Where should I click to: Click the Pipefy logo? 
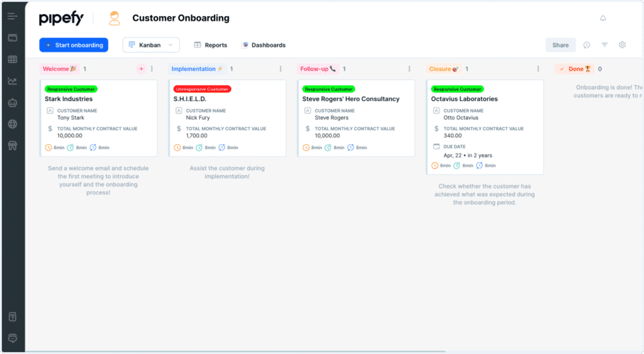(x=61, y=19)
